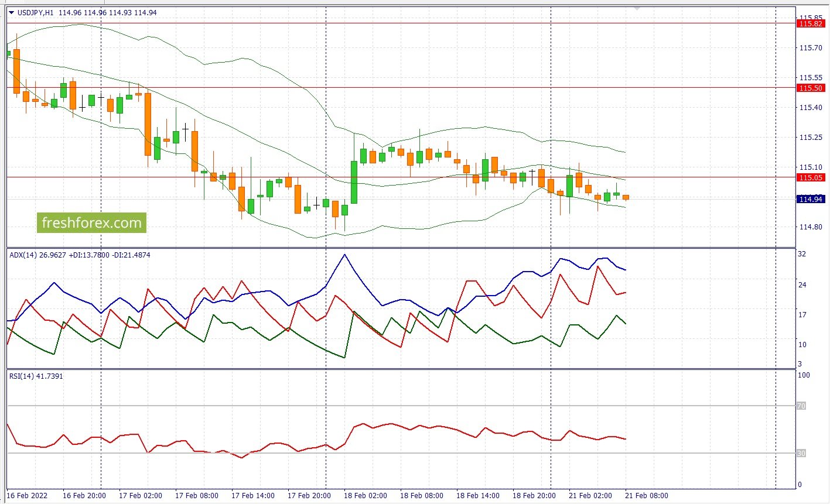This screenshot has height=504, width=830.
Task: Click the 17 Feb 02:00 time label
Action: (141, 496)
